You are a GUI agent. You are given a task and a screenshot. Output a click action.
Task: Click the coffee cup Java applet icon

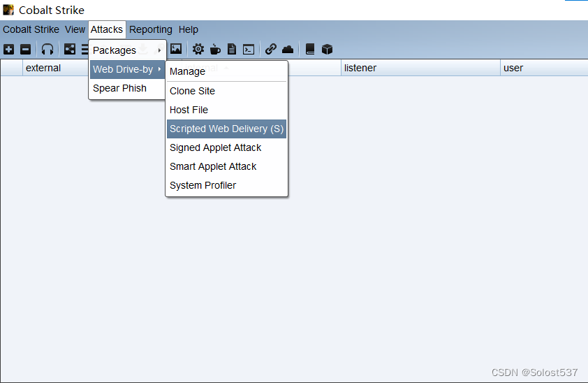click(215, 49)
